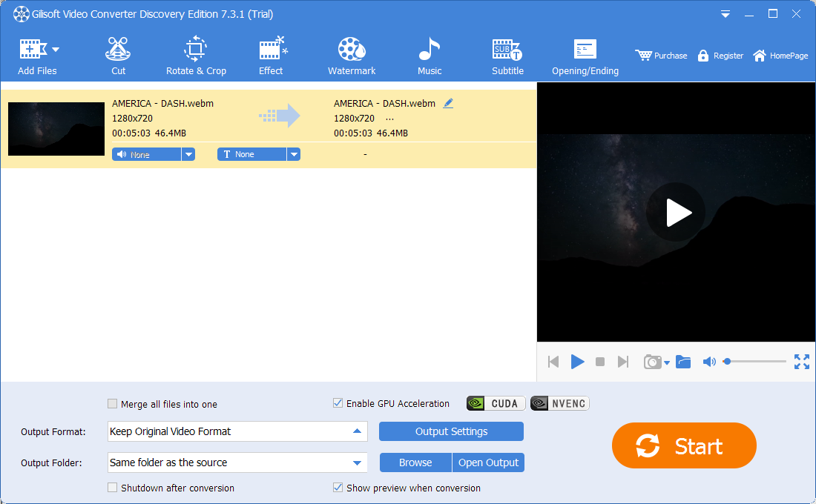Viewport: 816px width, 504px height.
Task: Check Shutdown after conversion
Action: coord(112,488)
